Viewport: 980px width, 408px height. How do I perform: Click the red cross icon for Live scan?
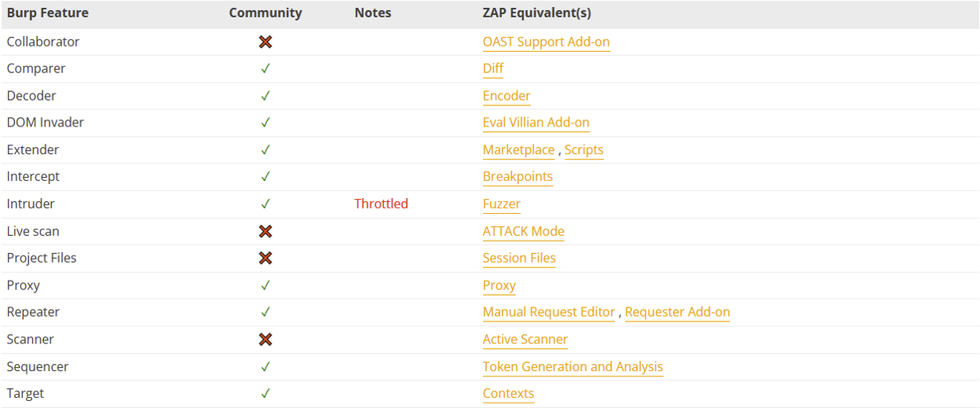(x=265, y=231)
